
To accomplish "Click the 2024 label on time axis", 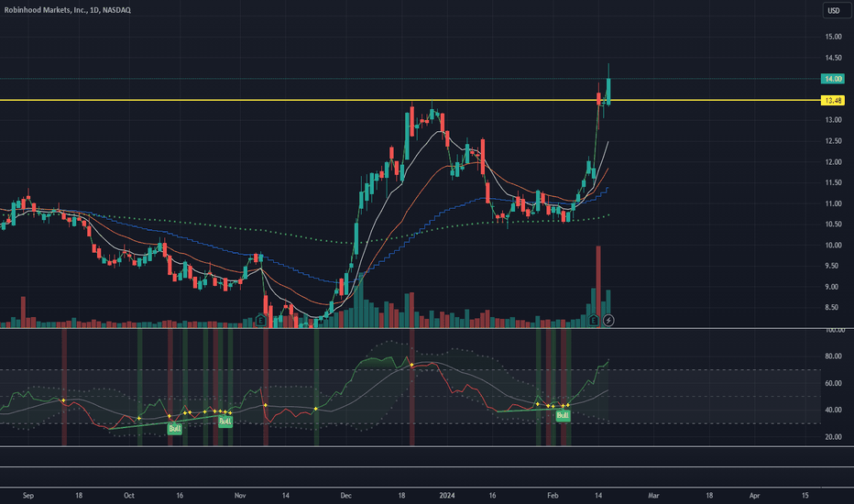I will tap(447, 495).
